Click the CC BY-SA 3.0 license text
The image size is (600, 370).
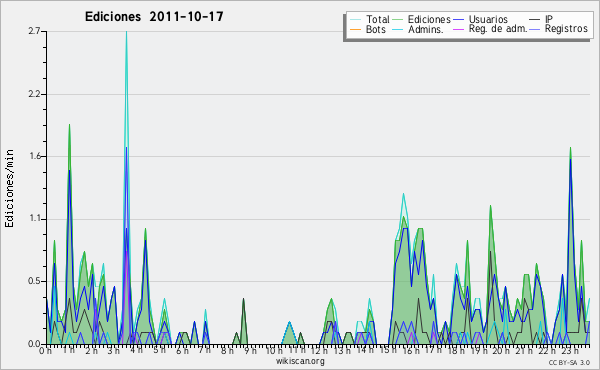pyautogui.click(x=569, y=362)
